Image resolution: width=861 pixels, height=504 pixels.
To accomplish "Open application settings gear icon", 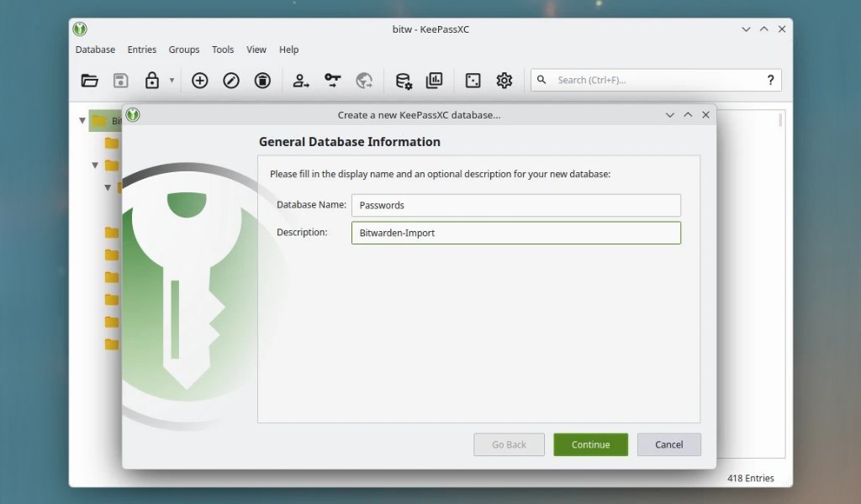I will pos(504,81).
